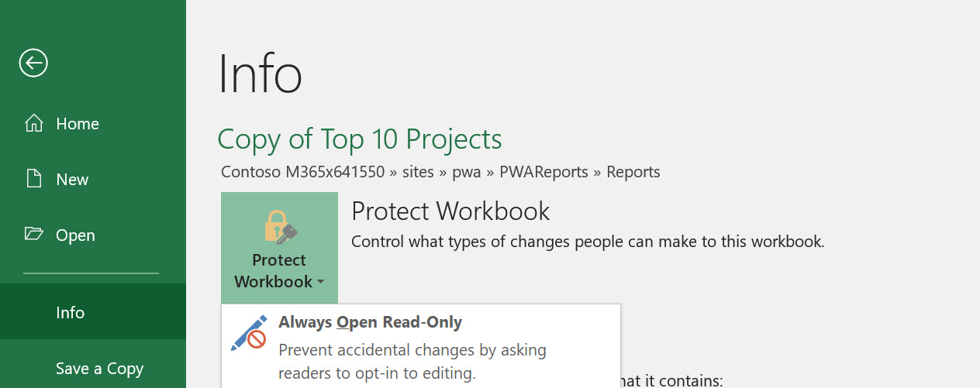Image resolution: width=980 pixels, height=388 pixels.
Task: Follow the sites breadcrumb segment
Action: (418, 172)
